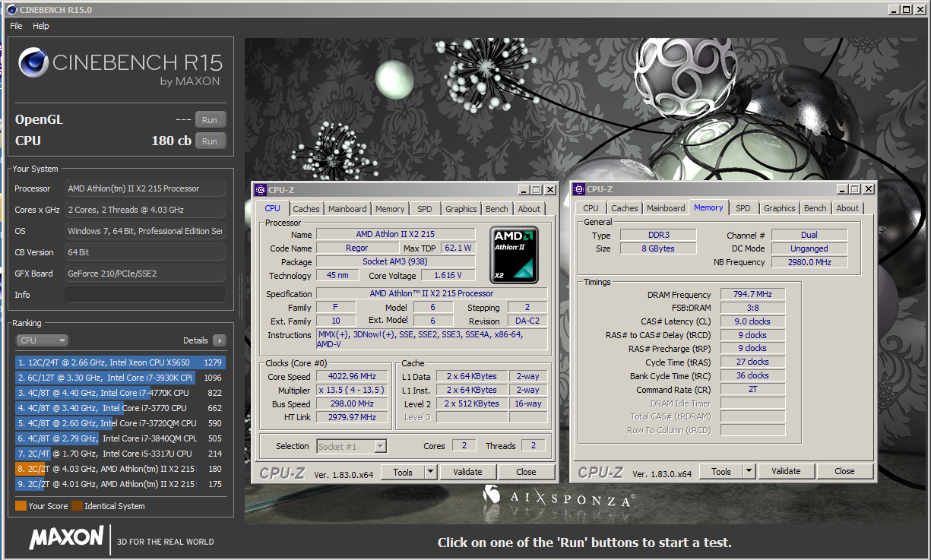Open Caches tab in right CPU-Z window

point(625,209)
